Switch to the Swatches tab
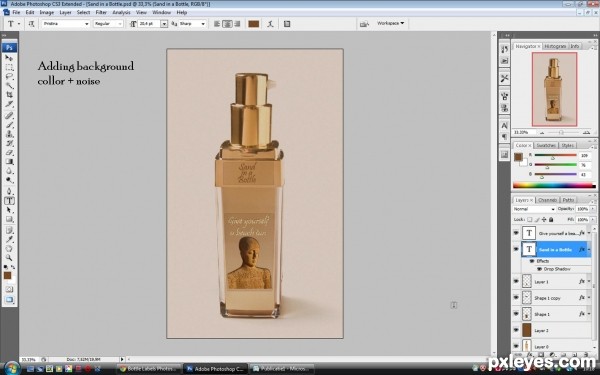The width and height of the screenshot is (600, 375). click(x=546, y=145)
